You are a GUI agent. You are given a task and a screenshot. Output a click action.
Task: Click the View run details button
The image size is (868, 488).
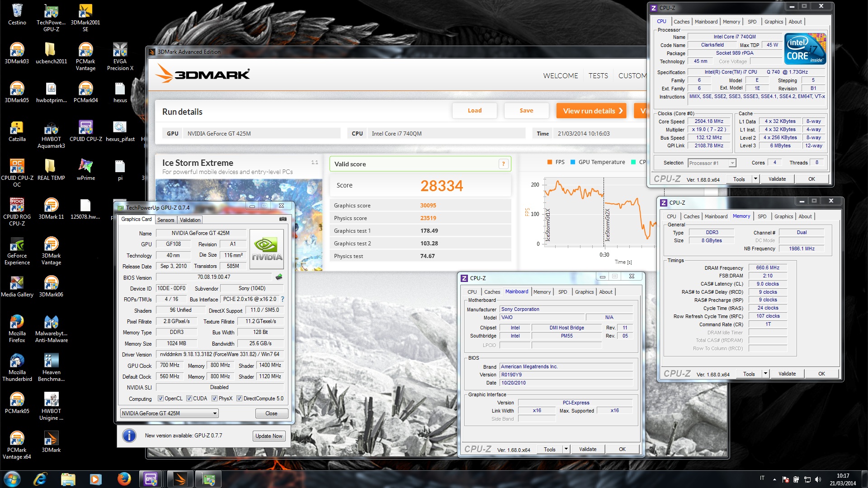click(591, 111)
